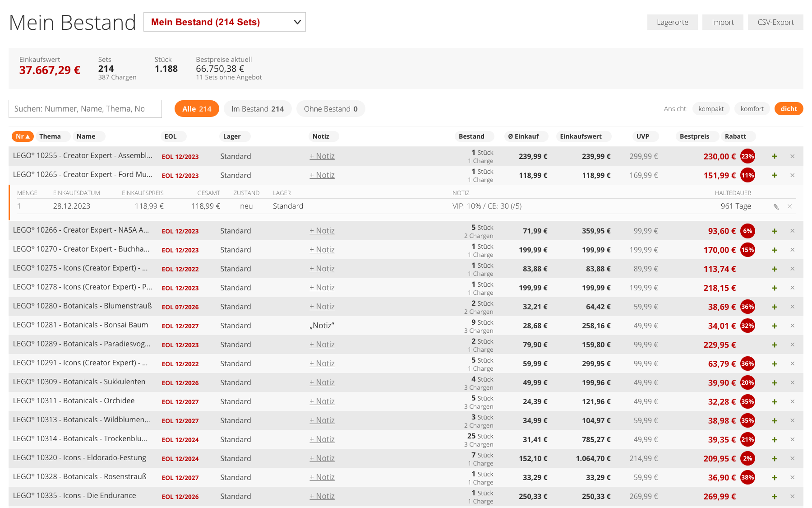
Task: Sort by Notiz column
Action: coord(324,136)
